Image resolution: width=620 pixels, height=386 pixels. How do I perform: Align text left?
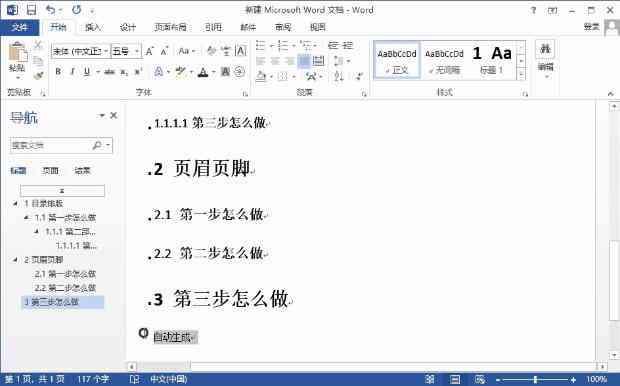tap(260, 61)
